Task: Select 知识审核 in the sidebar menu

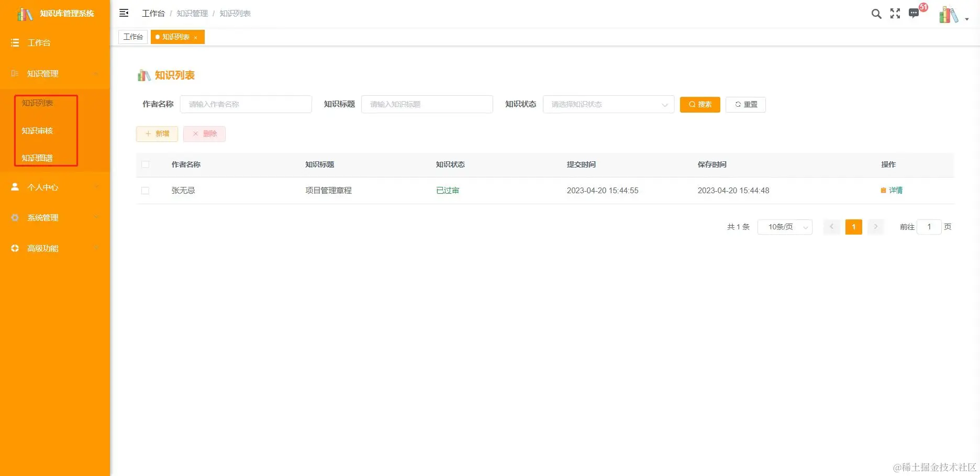Action: point(37,130)
